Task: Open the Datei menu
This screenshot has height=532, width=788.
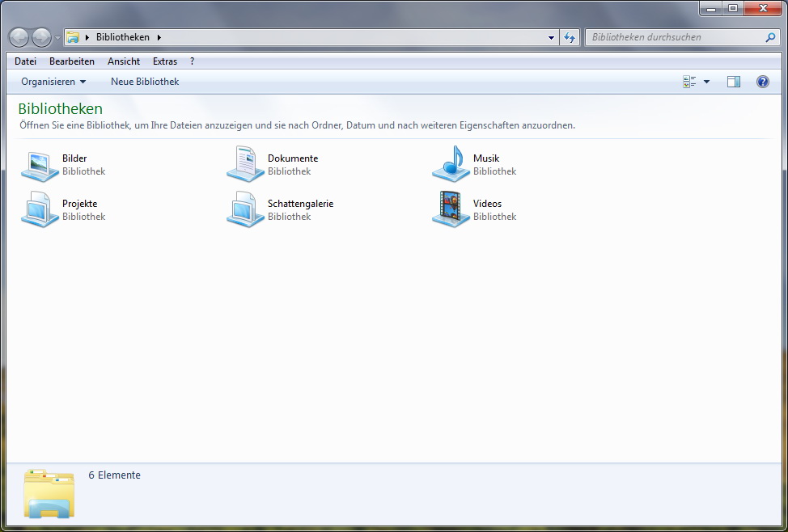Action: click(26, 61)
